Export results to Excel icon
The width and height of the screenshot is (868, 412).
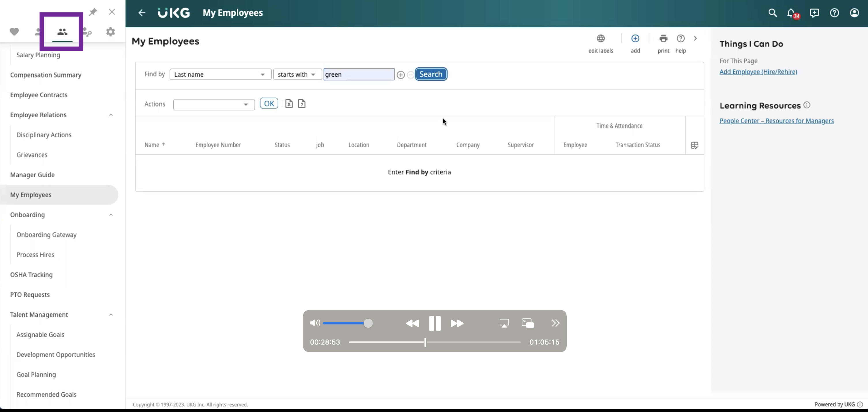289,104
